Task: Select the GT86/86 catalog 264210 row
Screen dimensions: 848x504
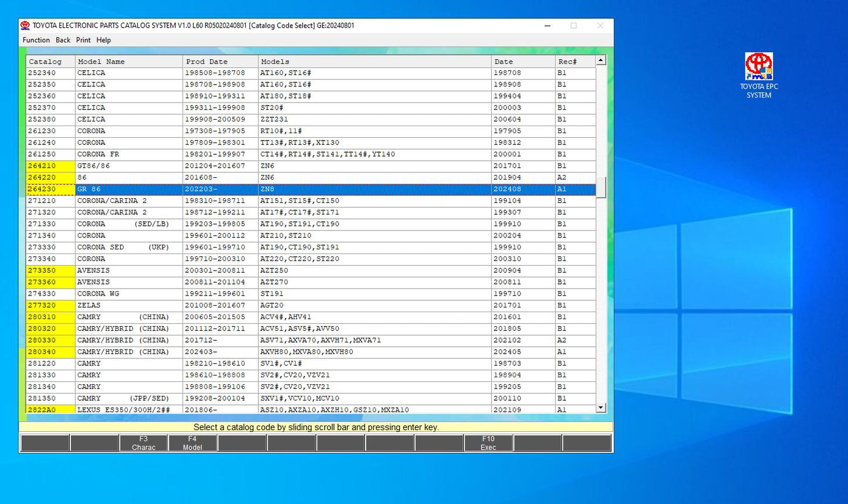Action: [311, 166]
